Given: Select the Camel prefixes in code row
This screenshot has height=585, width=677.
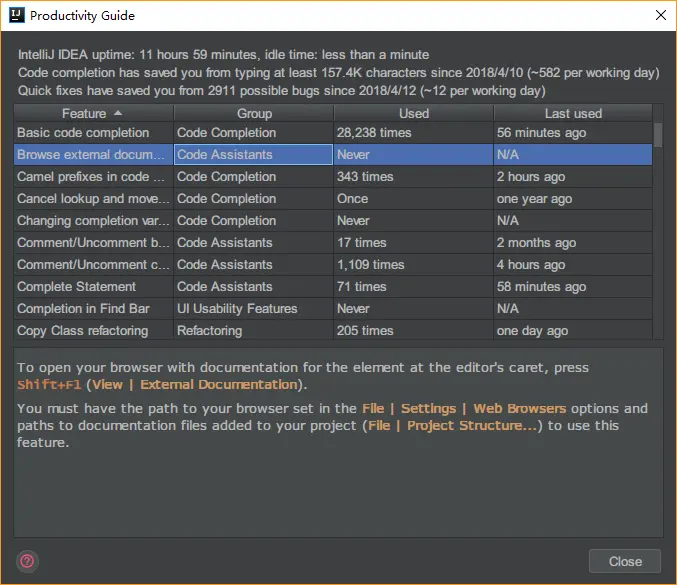Looking at the screenshot, I should [x=333, y=177].
